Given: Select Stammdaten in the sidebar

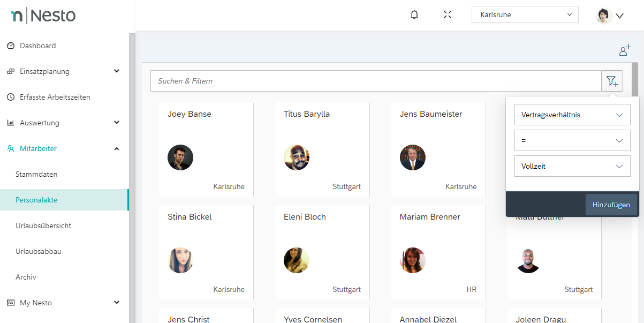Looking at the screenshot, I should pos(36,174).
